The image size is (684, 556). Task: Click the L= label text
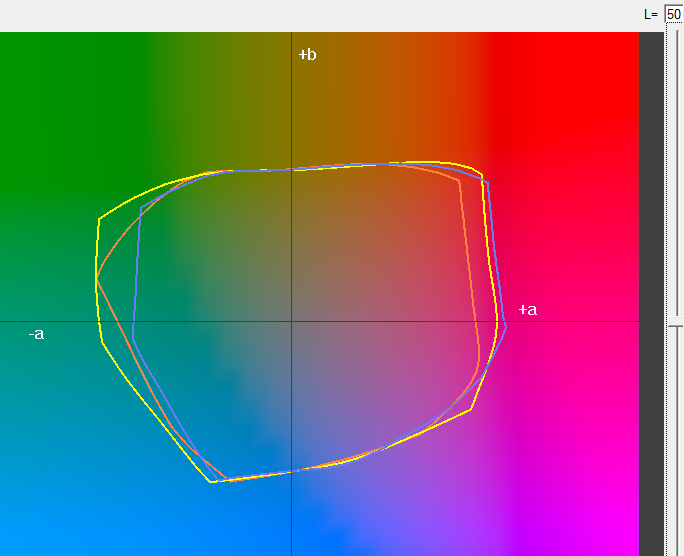click(651, 14)
